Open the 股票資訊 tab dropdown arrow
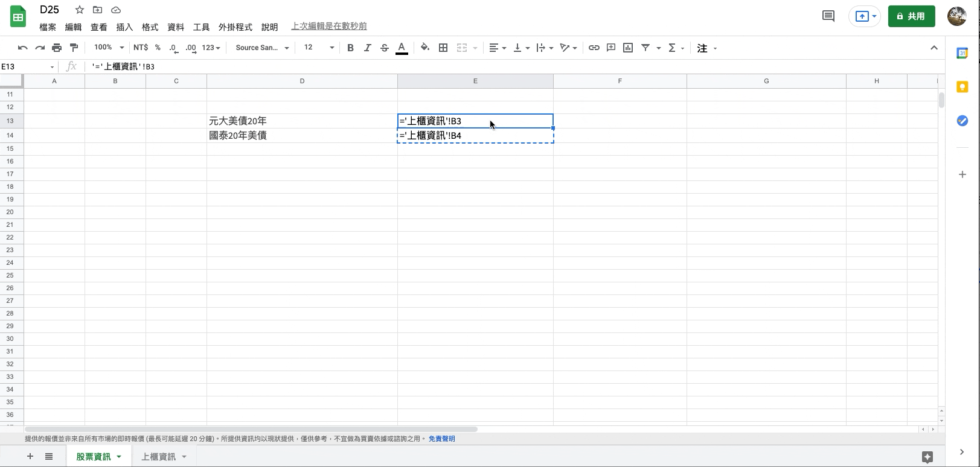The image size is (980, 467). pos(119,457)
